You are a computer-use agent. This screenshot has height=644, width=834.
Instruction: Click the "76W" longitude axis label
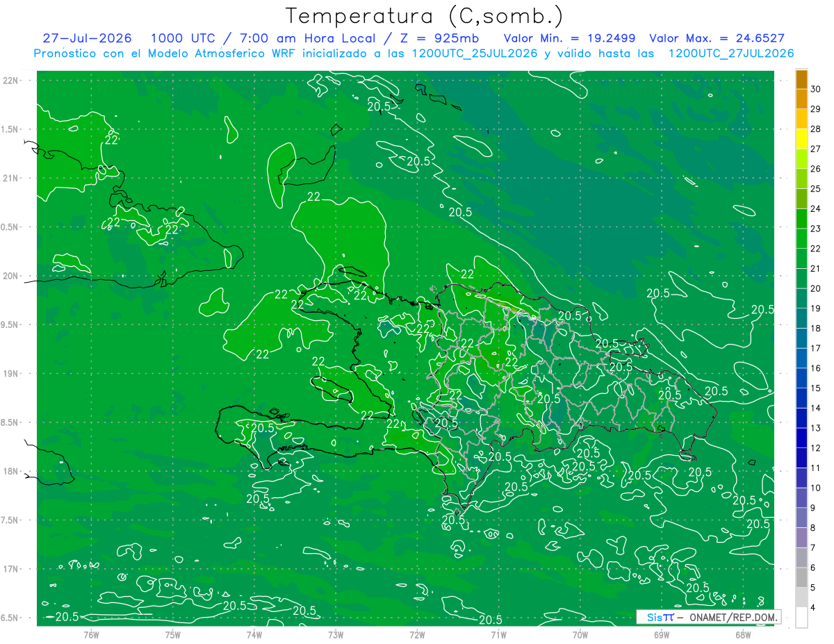(x=91, y=635)
